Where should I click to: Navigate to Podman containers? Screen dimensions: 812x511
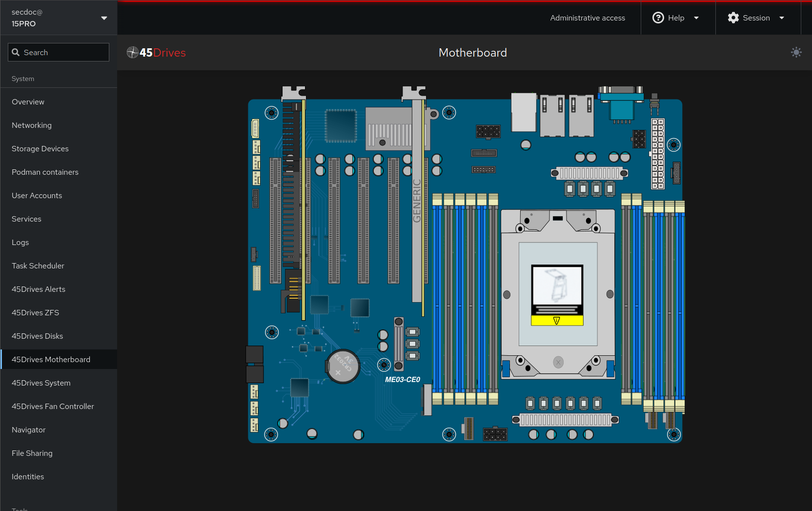59,172
